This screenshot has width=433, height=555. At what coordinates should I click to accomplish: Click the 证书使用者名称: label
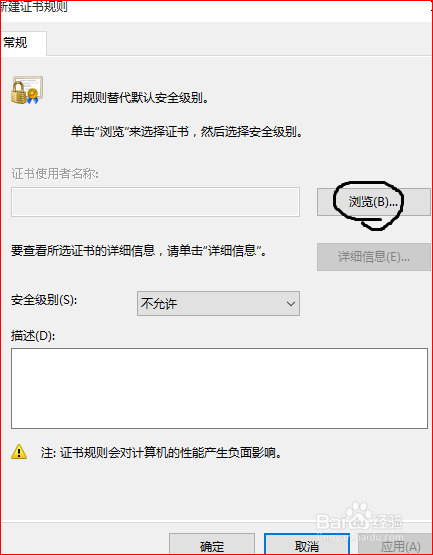pos(55,174)
